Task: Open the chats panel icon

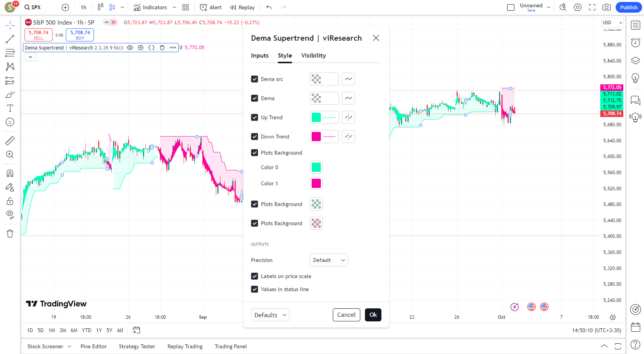Action: click(x=636, y=100)
